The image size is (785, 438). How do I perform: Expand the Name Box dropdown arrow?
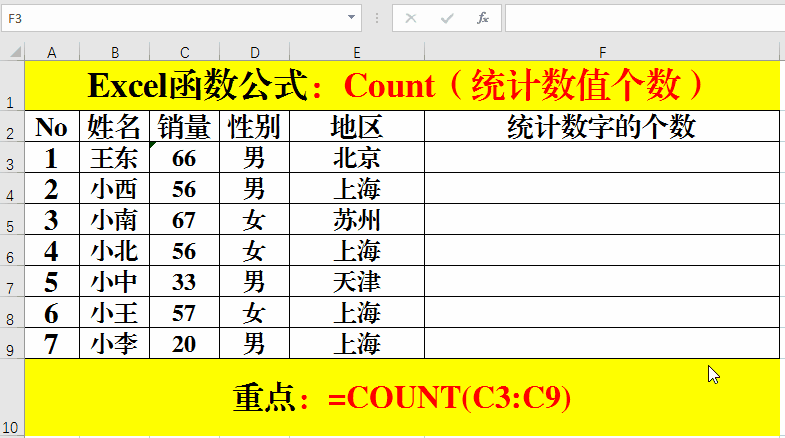pyautogui.click(x=351, y=18)
